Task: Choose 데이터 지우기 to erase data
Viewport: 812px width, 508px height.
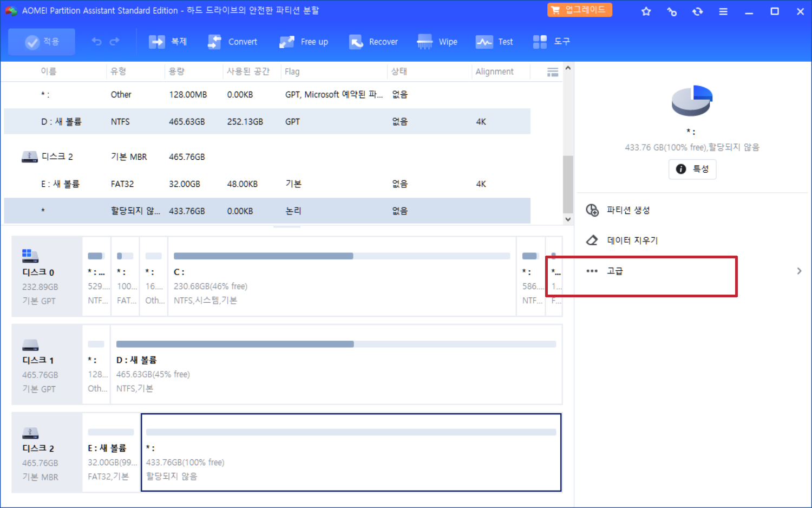Action: pyautogui.click(x=632, y=240)
